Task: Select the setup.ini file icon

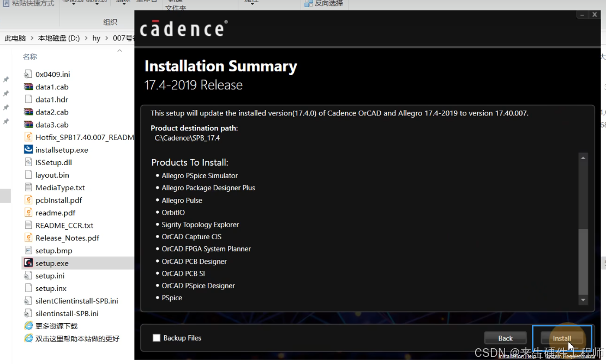Action: (28, 276)
